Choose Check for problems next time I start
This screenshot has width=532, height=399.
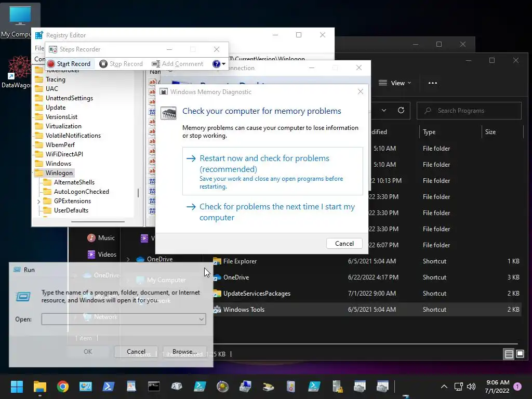272,212
